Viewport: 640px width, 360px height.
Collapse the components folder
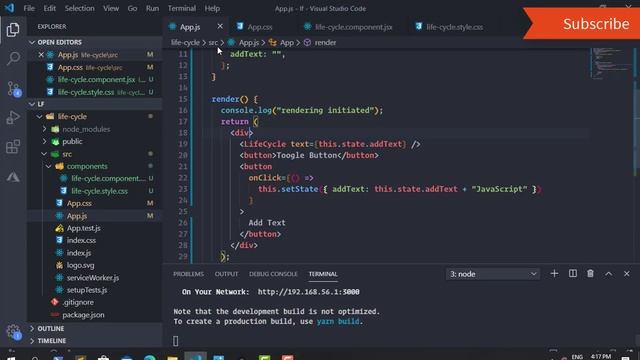[x=49, y=166]
